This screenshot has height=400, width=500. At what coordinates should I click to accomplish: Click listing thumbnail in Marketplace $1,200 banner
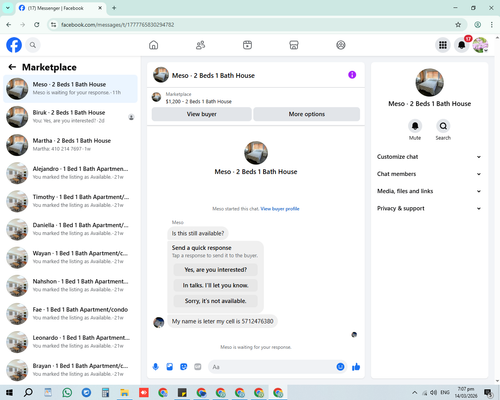click(x=156, y=97)
